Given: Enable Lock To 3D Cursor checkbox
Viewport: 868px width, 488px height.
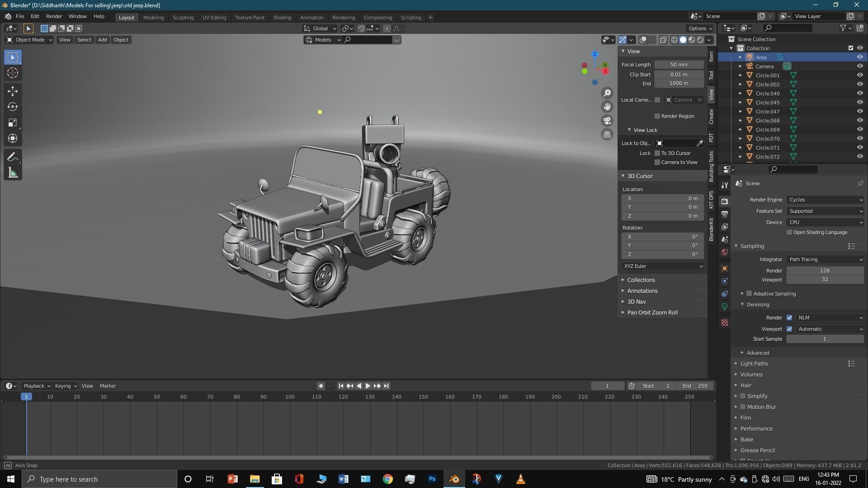Looking at the screenshot, I should point(657,153).
